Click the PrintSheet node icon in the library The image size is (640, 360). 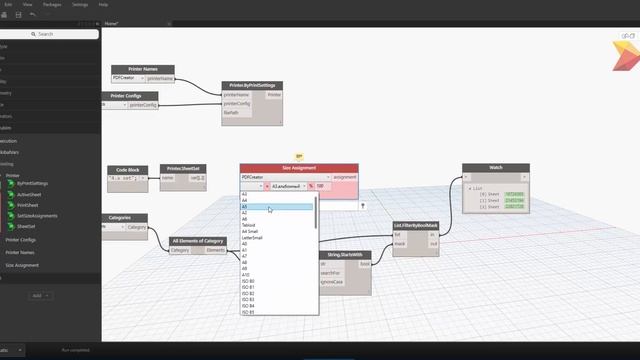click(x=11, y=205)
